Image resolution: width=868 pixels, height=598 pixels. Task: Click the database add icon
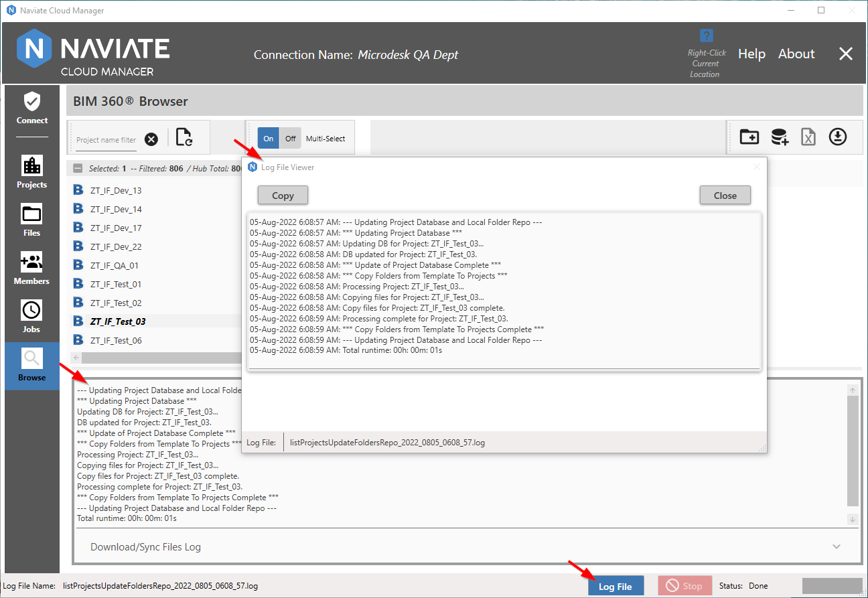(780, 137)
